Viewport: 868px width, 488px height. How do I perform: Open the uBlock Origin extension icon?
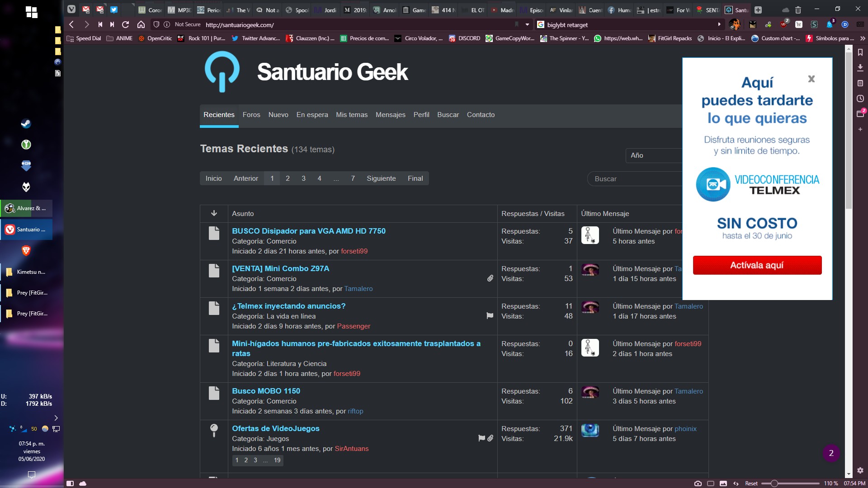783,24
